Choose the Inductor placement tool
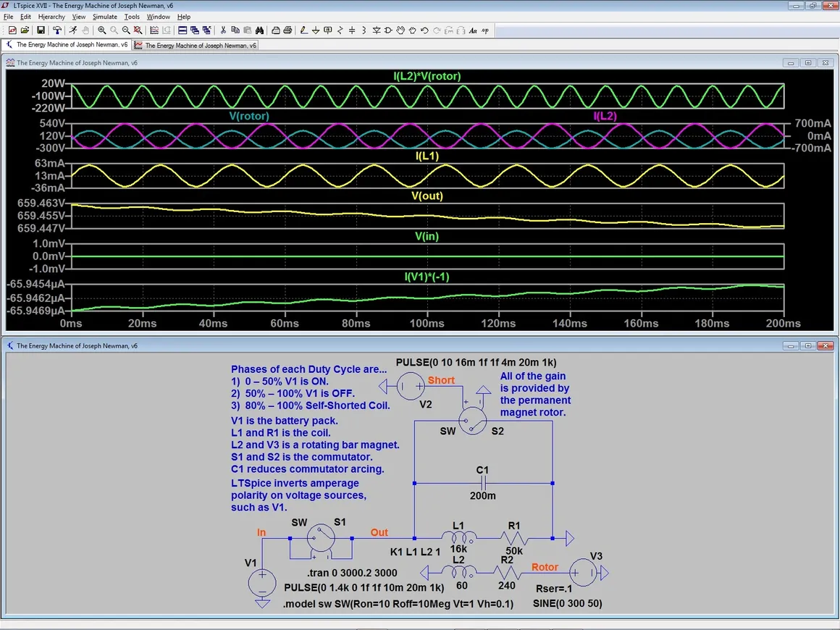 (x=364, y=30)
